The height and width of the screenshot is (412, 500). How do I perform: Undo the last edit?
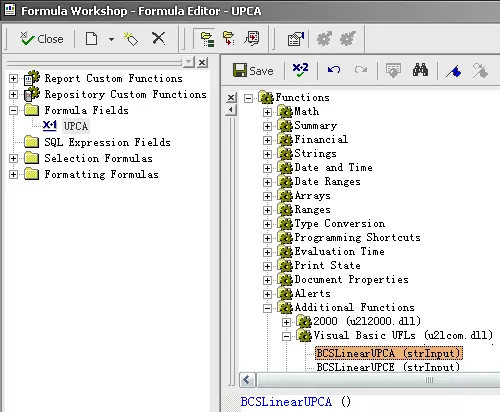334,70
